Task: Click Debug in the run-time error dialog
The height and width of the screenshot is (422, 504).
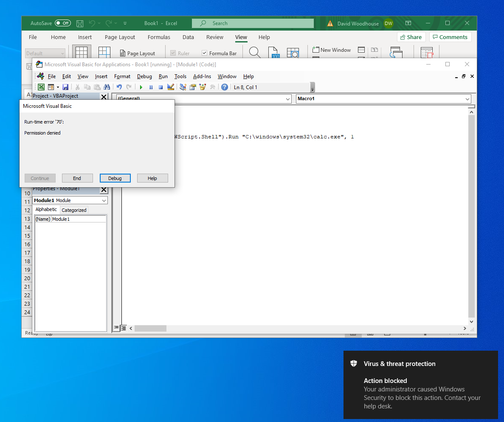Action: (x=115, y=178)
